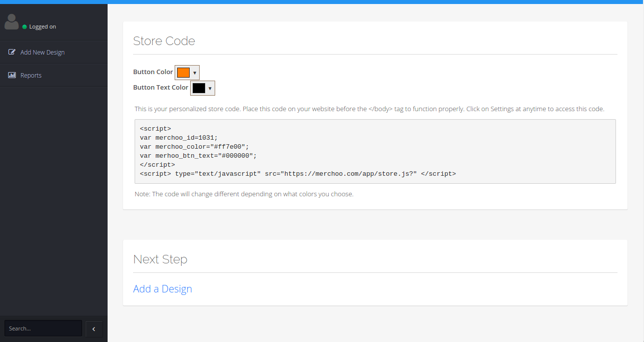Expand the Button Text Color dropdown arrow
Viewport: 644px width, 342px height.
tap(210, 88)
